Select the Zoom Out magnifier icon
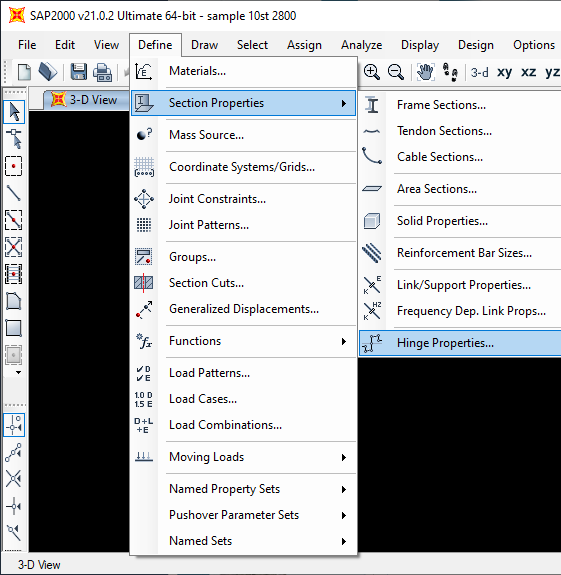The width and height of the screenshot is (561, 575). click(396, 72)
